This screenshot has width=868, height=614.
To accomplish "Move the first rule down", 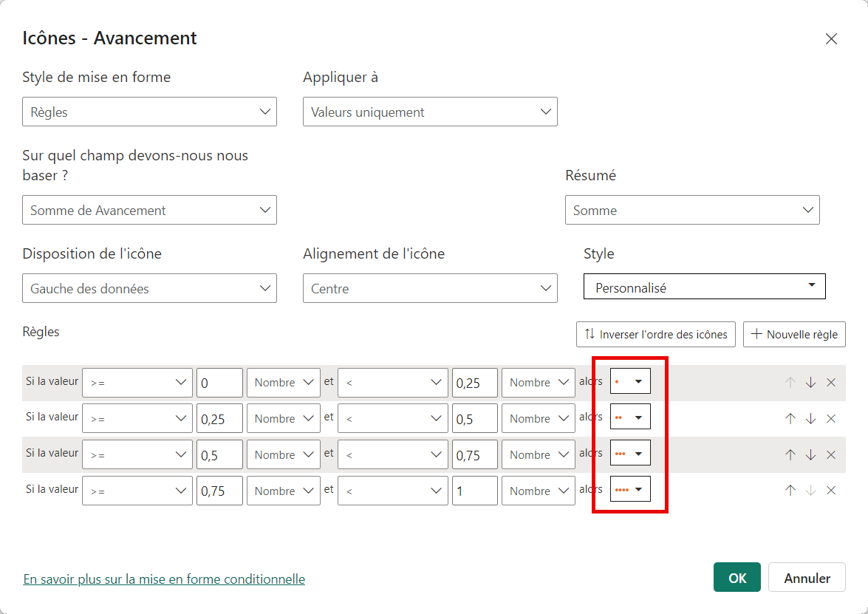I will pyautogui.click(x=810, y=383).
